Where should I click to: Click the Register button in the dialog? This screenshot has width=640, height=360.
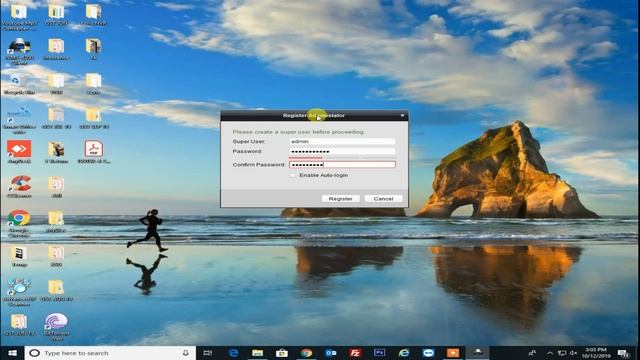[x=340, y=198]
